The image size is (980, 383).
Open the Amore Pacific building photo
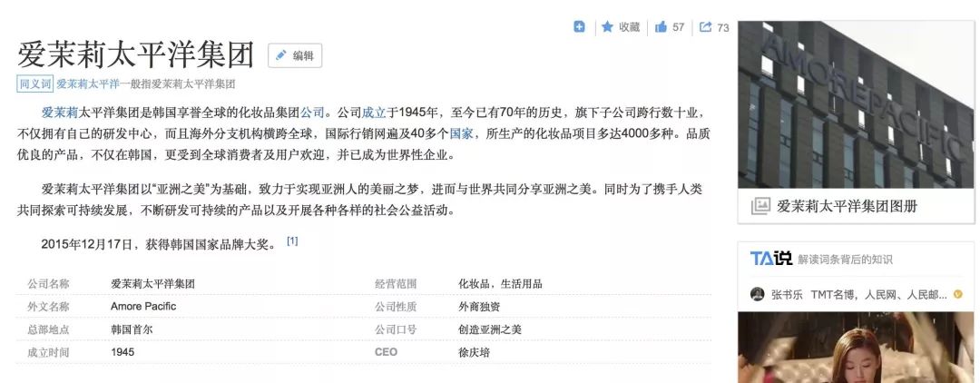coord(856,104)
